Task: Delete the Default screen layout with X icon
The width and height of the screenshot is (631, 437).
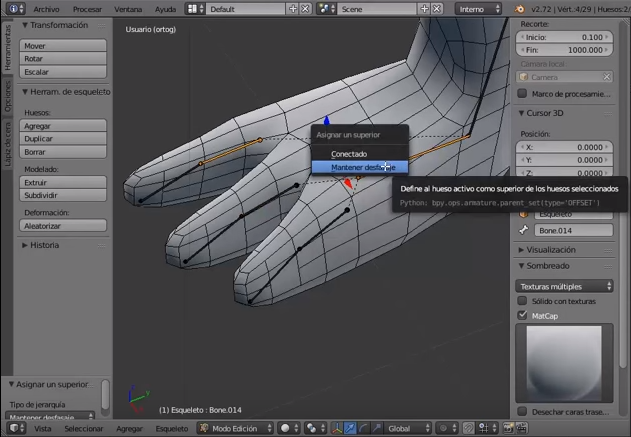Action: (x=306, y=9)
